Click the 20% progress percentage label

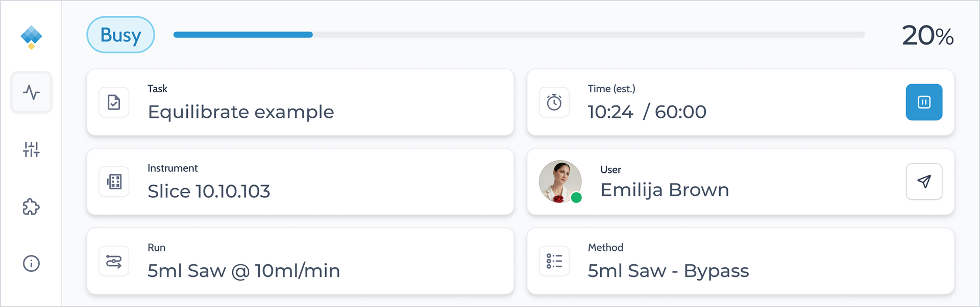click(x=927, y=36)
